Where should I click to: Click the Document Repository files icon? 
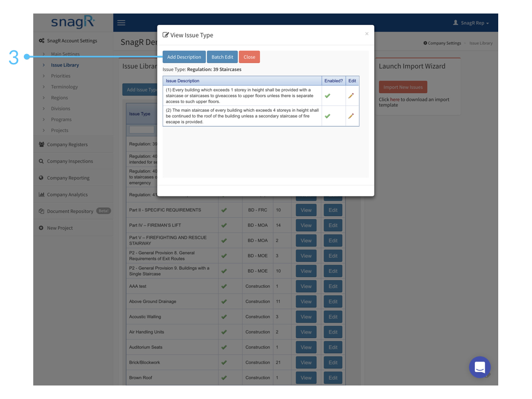click(42, 211)
